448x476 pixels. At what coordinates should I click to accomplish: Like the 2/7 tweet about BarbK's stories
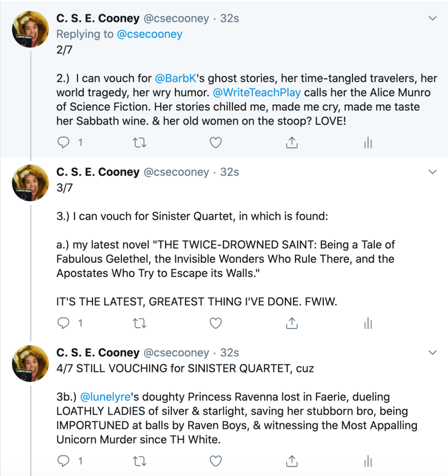click(215, 143)
